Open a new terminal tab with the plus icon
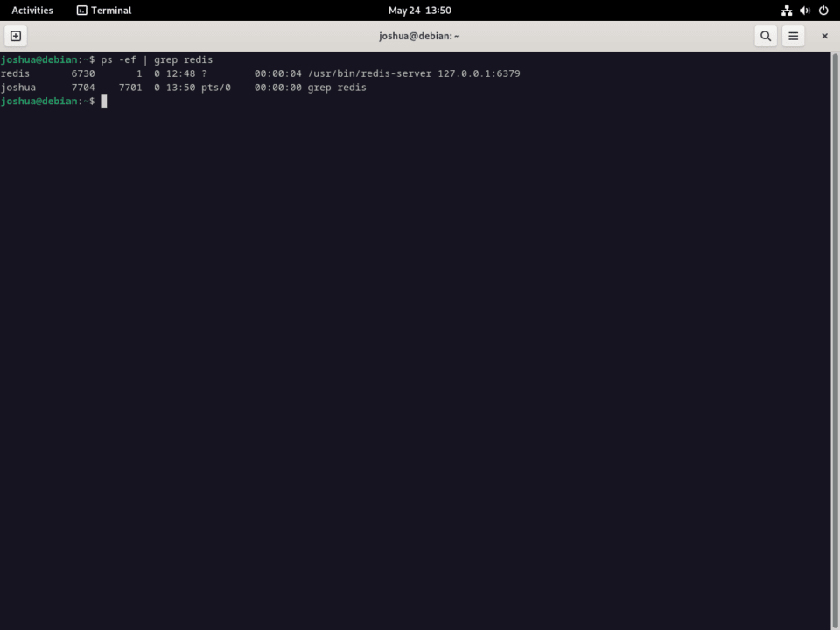This screenshot has height=630, width=840. [x=15, y=36]
